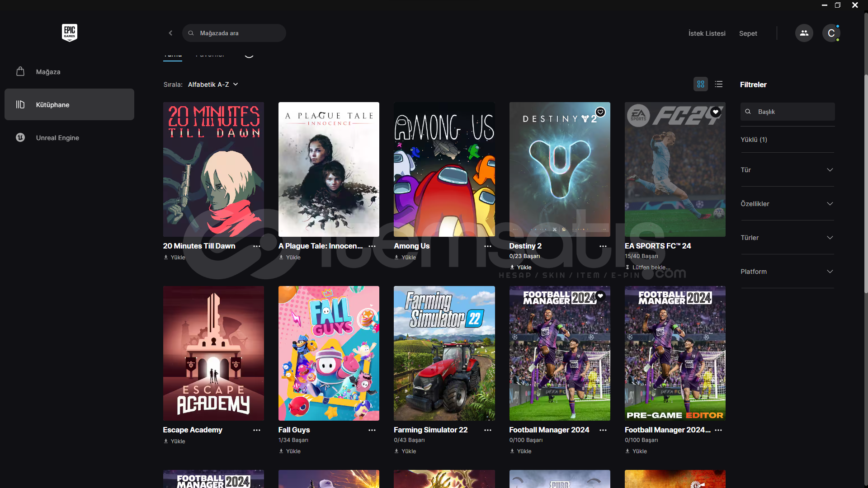Click the Destiny 2 title text
The width and height of the screenshot is (868, 488).
tap(525, 246)
